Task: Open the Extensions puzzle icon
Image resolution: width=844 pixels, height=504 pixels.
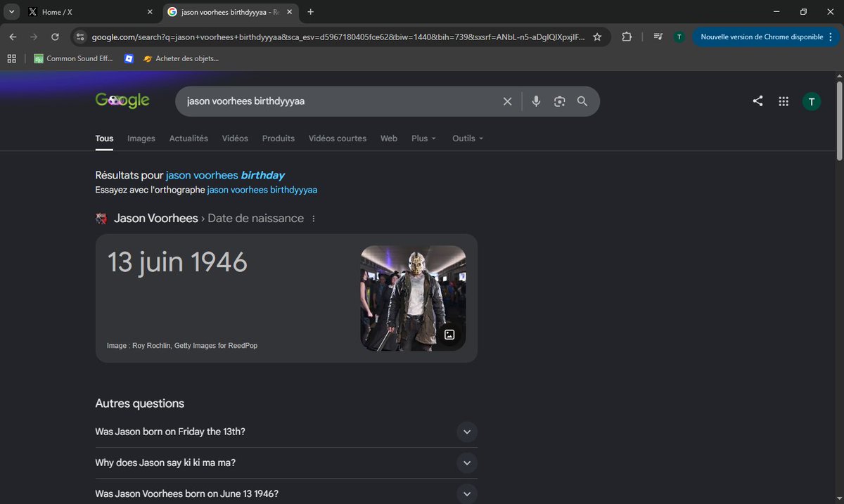Action: pos(627,37)
